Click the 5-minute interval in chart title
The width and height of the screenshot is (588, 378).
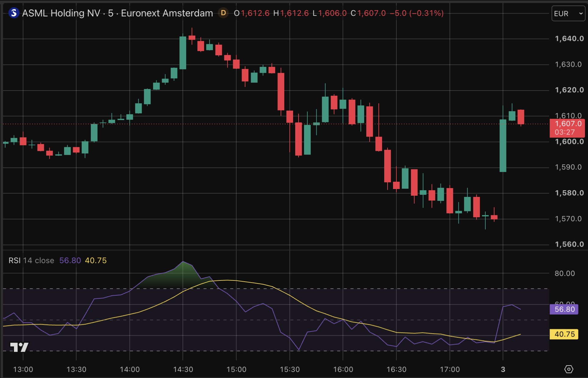(x=111, y=13)
